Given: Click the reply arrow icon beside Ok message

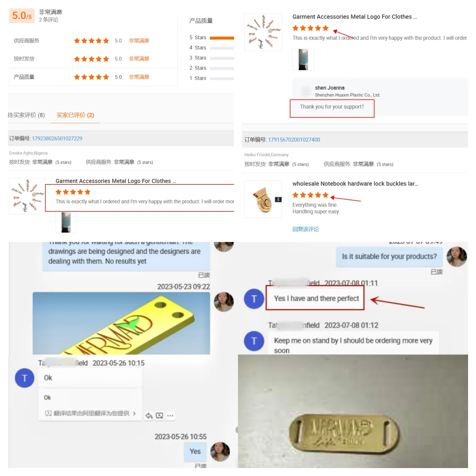Looking at the screenshot, I should tap(149, 416).
